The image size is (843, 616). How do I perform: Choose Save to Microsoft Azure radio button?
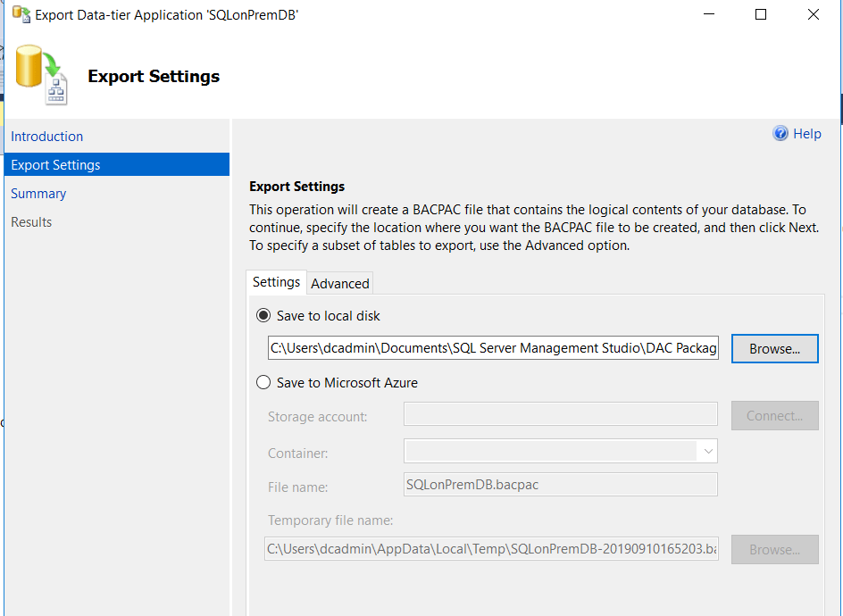pos(263,383)
